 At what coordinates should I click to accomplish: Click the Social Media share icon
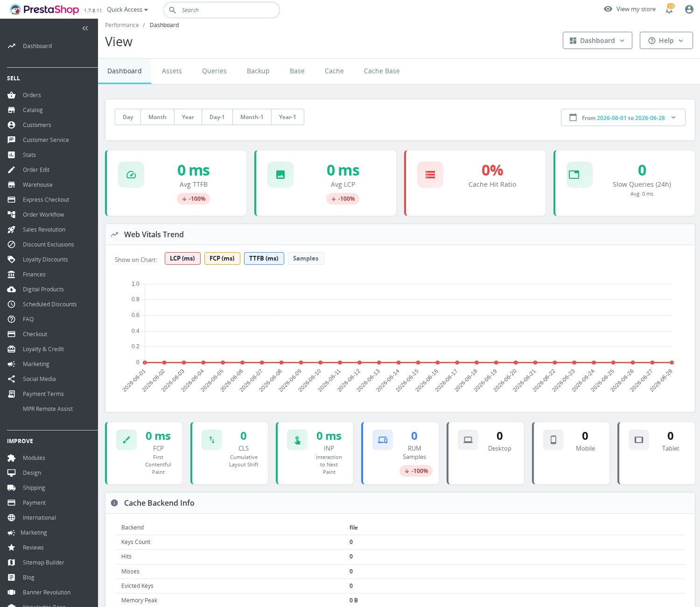point(12,379)
